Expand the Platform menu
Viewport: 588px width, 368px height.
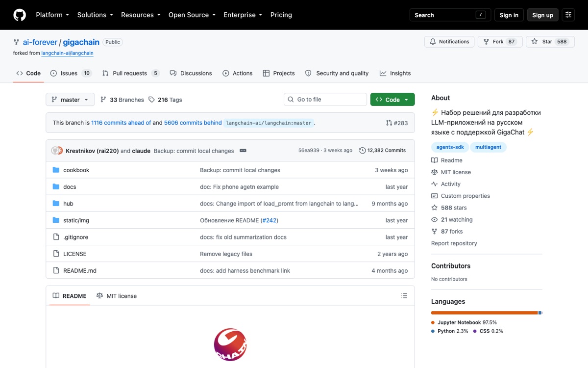click(52, 15)
